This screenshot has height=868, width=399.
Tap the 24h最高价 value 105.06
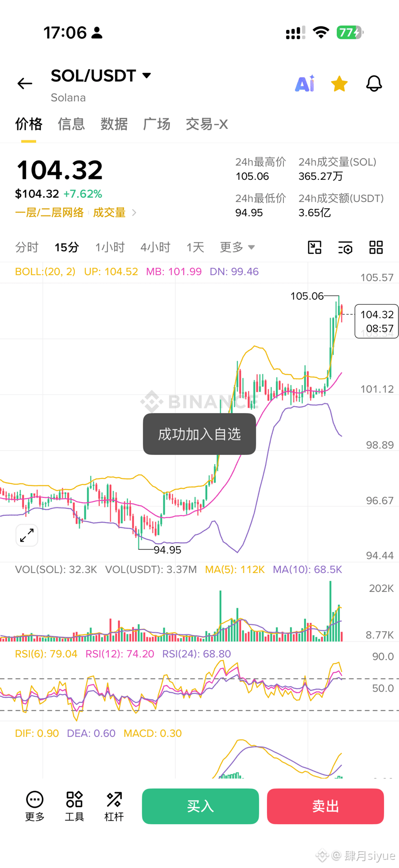(x=252, y=176)
